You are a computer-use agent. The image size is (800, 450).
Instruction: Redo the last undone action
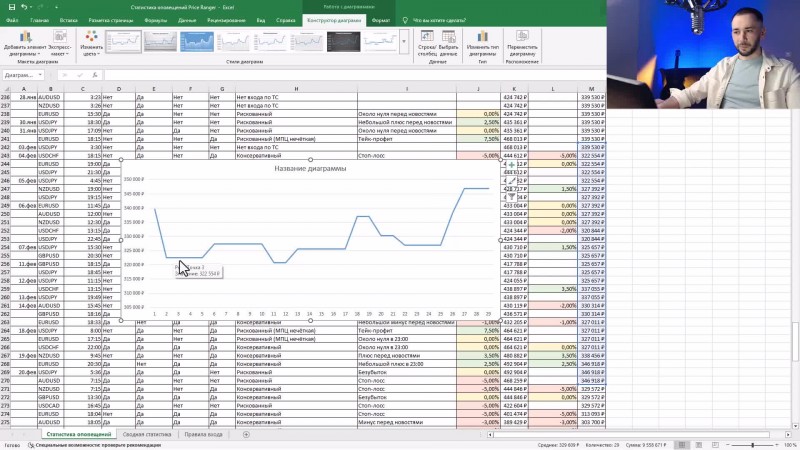point(41,7)
